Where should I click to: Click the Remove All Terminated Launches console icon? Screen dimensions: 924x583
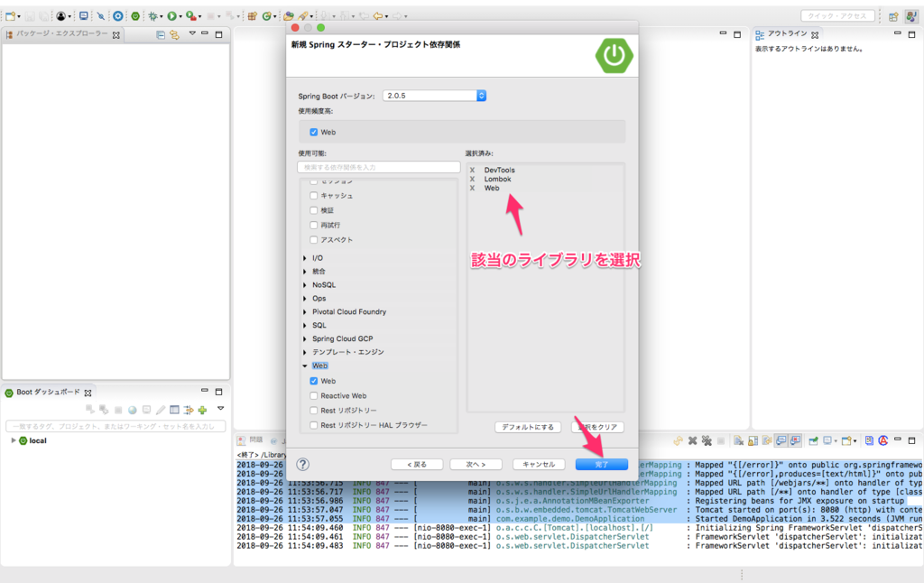coord(707,440)
